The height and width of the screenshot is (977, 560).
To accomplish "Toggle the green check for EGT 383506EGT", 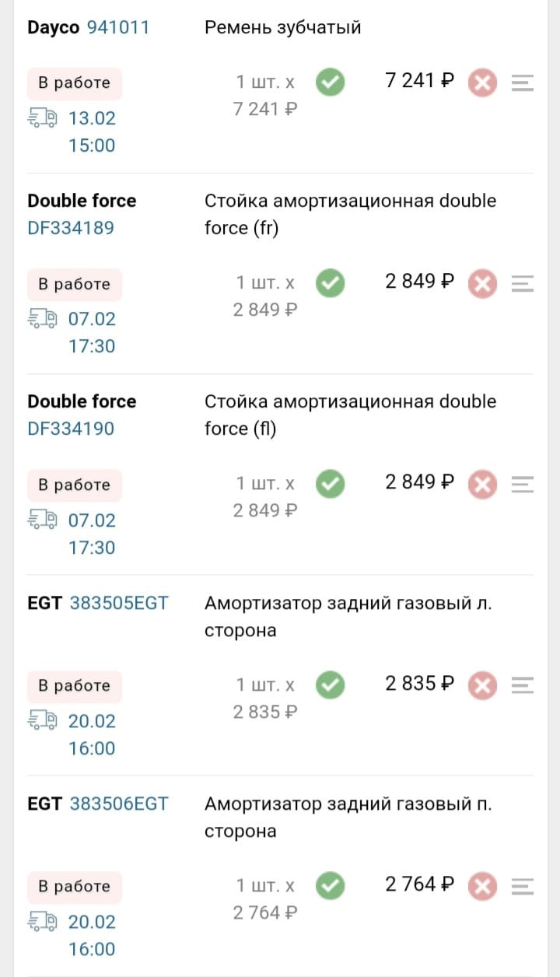I will click(329, 886).
